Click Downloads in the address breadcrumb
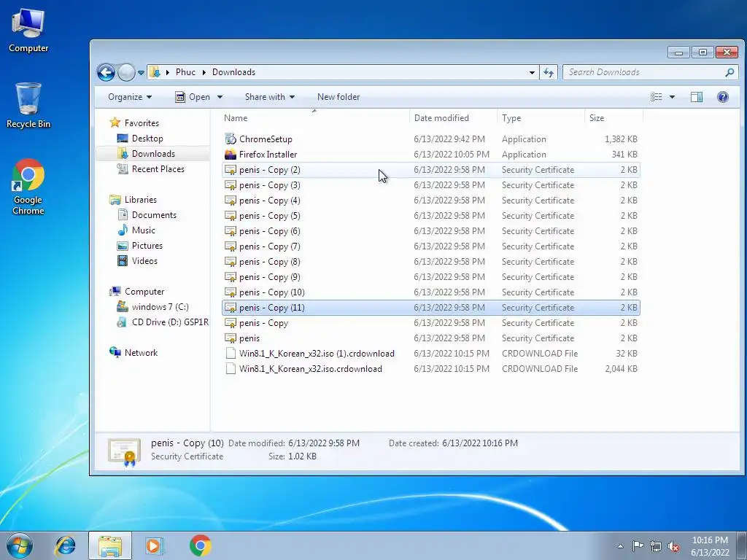This screenshot has height=560, width=747. pos(233,72)
